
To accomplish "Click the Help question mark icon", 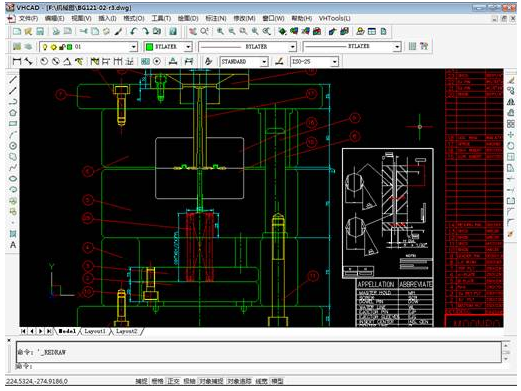I will pos(173,31).
